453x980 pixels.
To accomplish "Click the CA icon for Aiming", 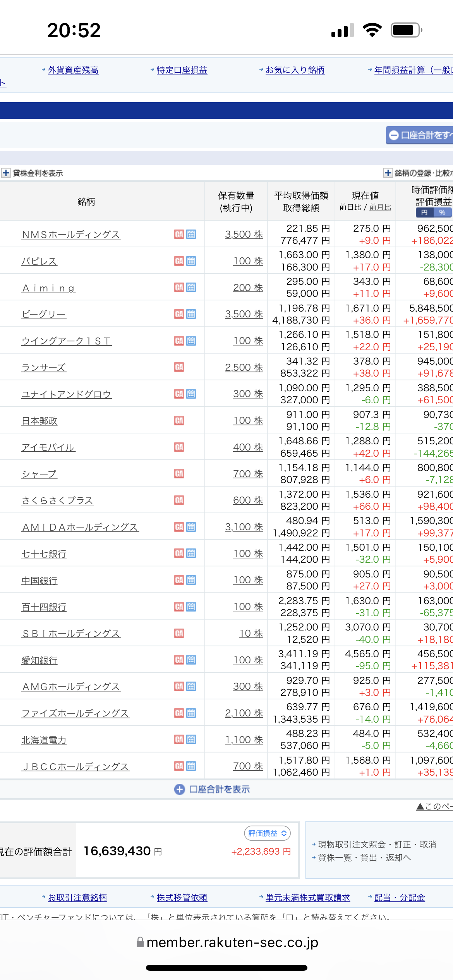I will (x=179, y=287).
